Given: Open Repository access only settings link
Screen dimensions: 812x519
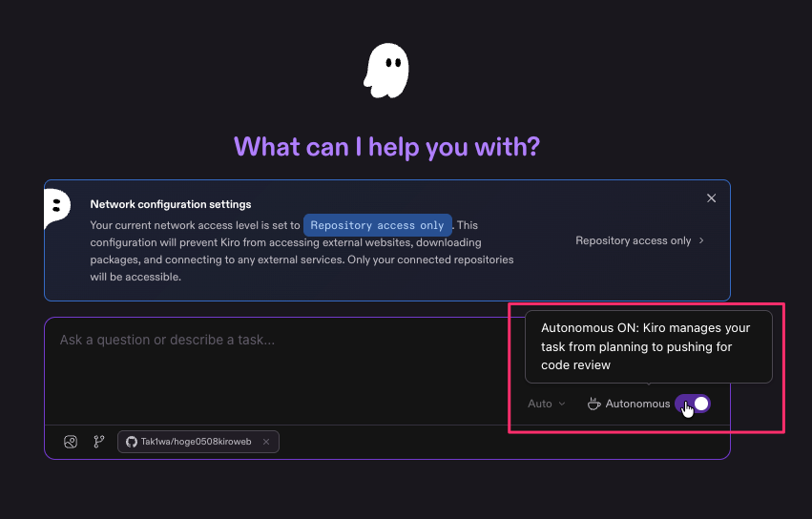Looking at the screenshot, I should pyautogui.click(x=639, y=240).
